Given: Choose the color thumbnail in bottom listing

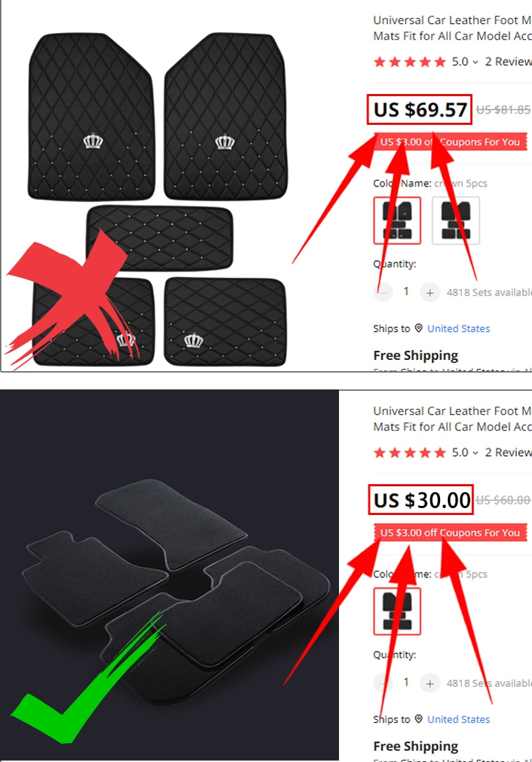Looking at the screenshot, I should (397, 611).
